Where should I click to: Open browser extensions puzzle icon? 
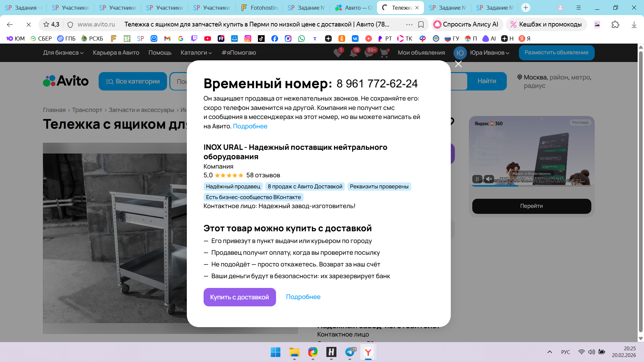point(615,24)
